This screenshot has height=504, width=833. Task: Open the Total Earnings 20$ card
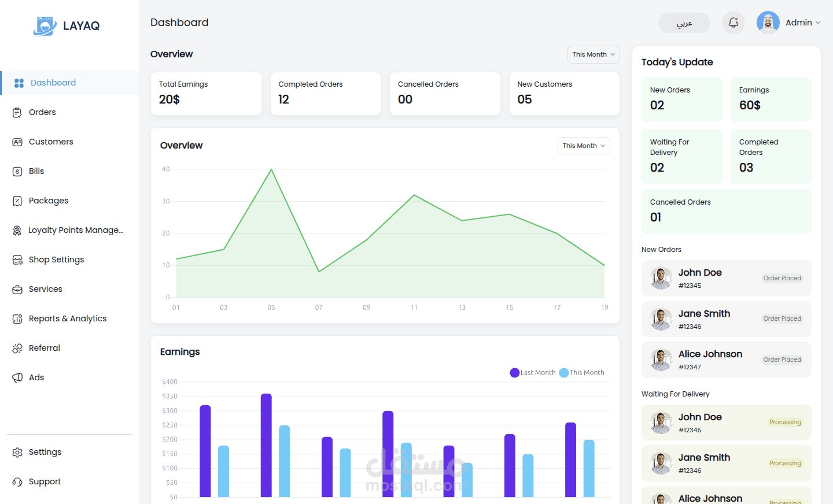[206, 94]
